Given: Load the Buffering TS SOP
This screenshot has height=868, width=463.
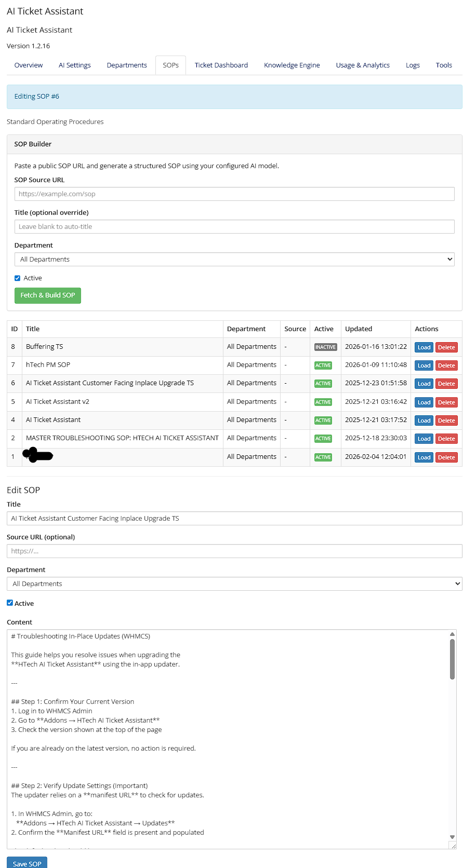Looking at the screenshot, I should coord(424,347).
